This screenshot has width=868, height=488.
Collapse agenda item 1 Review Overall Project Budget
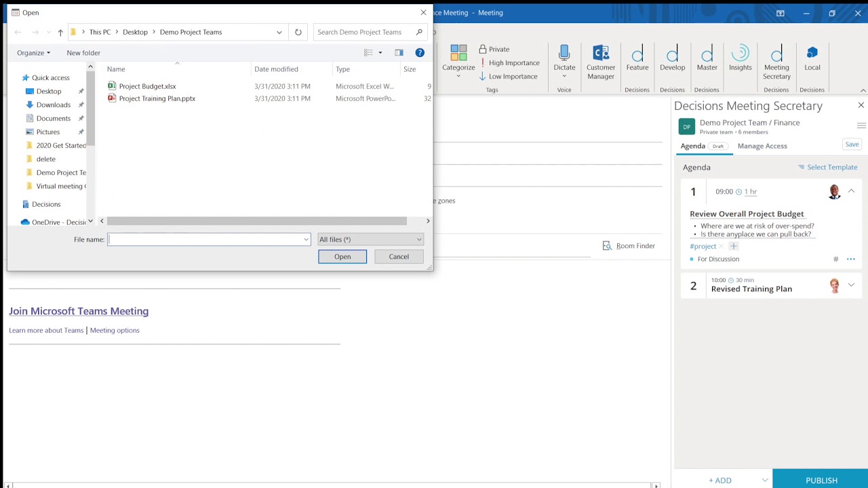point(851,191)
